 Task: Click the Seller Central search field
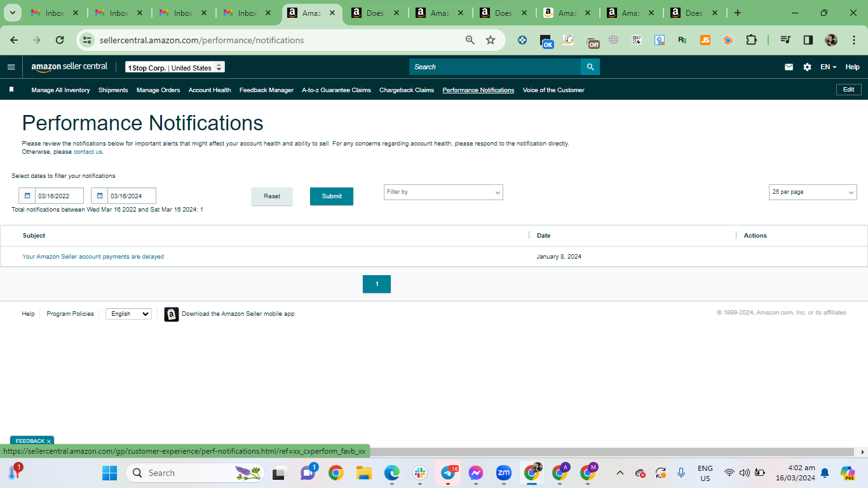(x=495, y=67)
